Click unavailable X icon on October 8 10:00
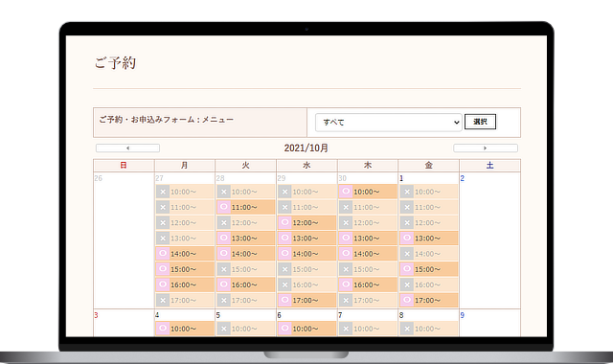Screen dimensions: 613x364 [406, 329]
